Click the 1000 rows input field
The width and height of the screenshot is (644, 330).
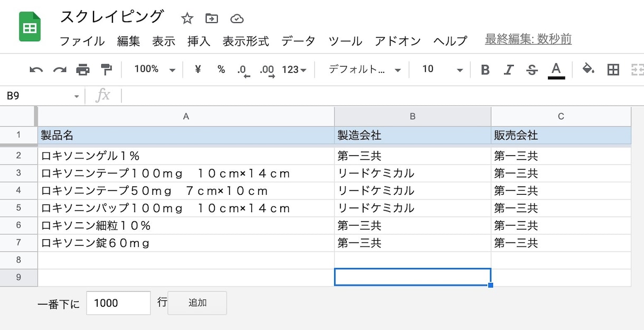click(118, 303)
